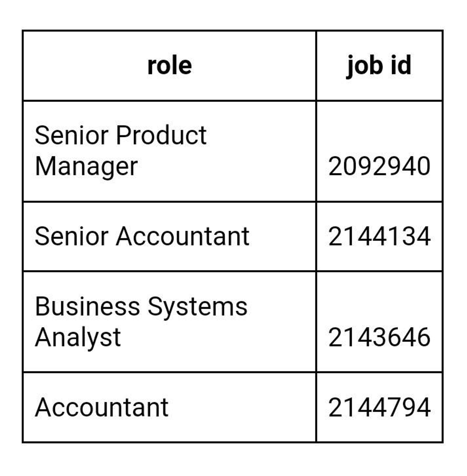Click the word "Analyst" in the table
The image size is (467, 476).
click(x=78, y=338)
